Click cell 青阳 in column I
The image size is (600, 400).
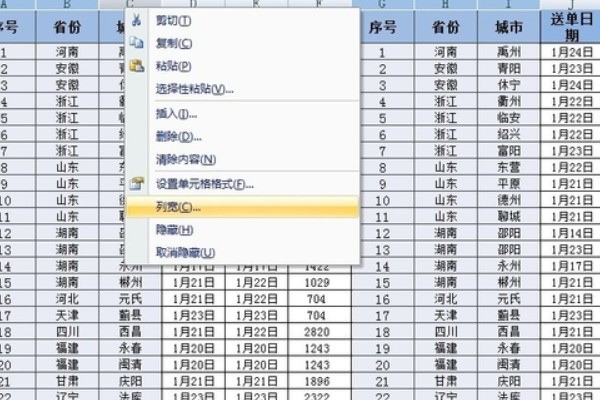pos(509,68)
